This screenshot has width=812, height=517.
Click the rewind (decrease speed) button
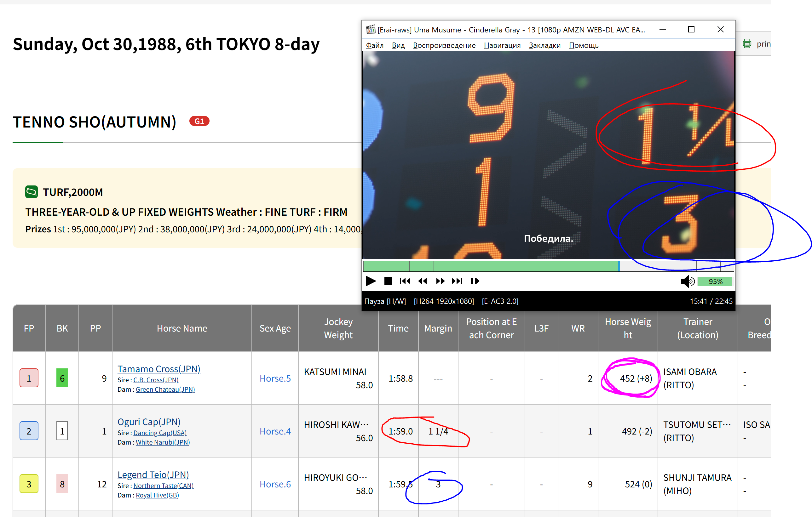pos(422,281)
